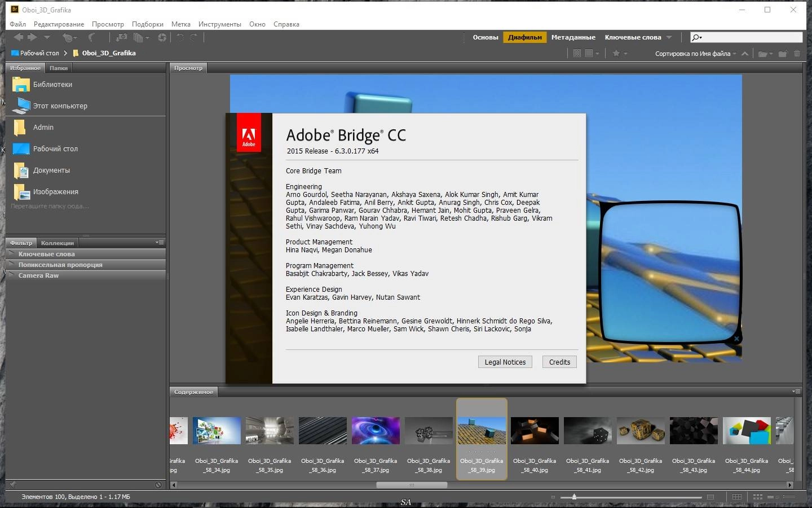Switch to Ключевые слова workspace
812x508 pixels.
633,37
